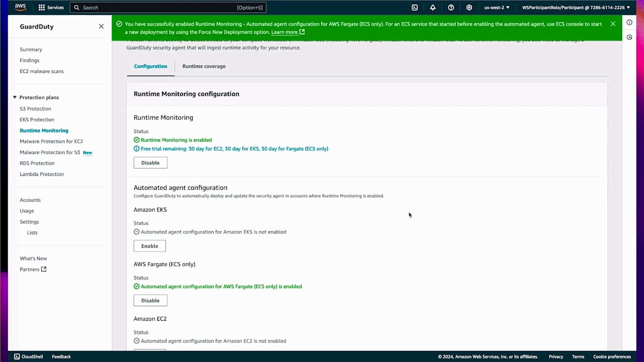Image resolution: width=644 pixels, height=362 pixels.
Task: Focus the top Search field
Action: coord(168,8)
